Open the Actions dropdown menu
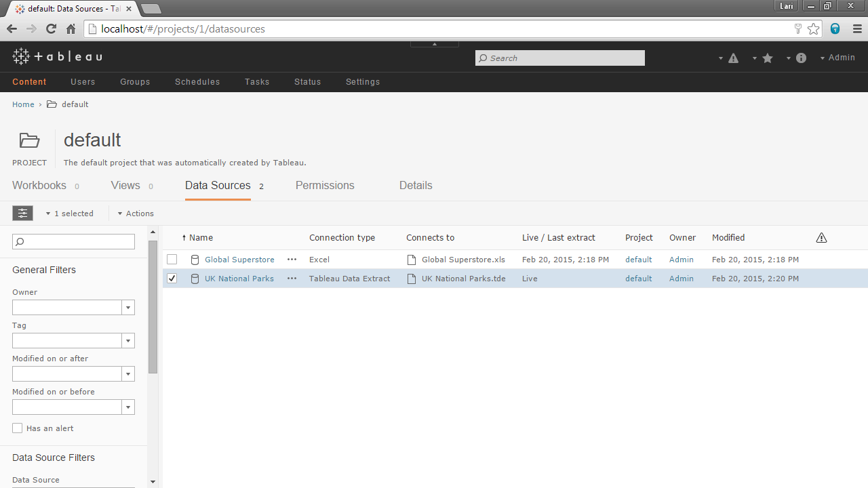868x488 pixels. click(136, 213)
